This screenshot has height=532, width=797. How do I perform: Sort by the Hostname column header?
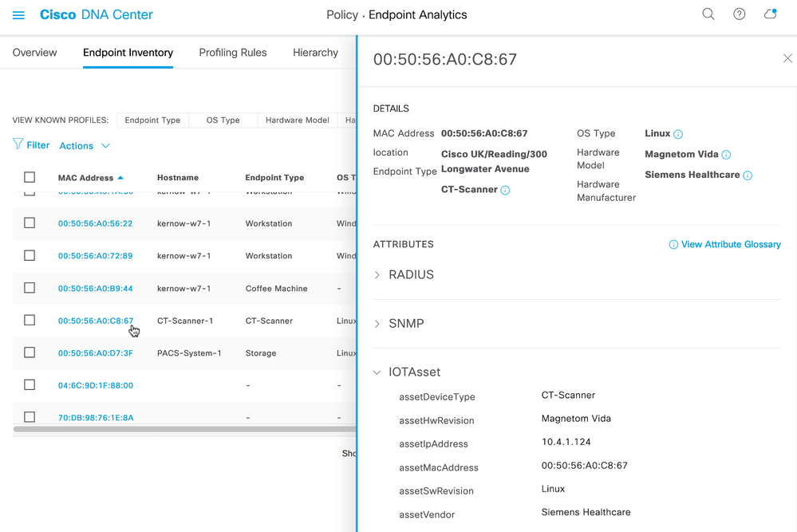(177, 178)
